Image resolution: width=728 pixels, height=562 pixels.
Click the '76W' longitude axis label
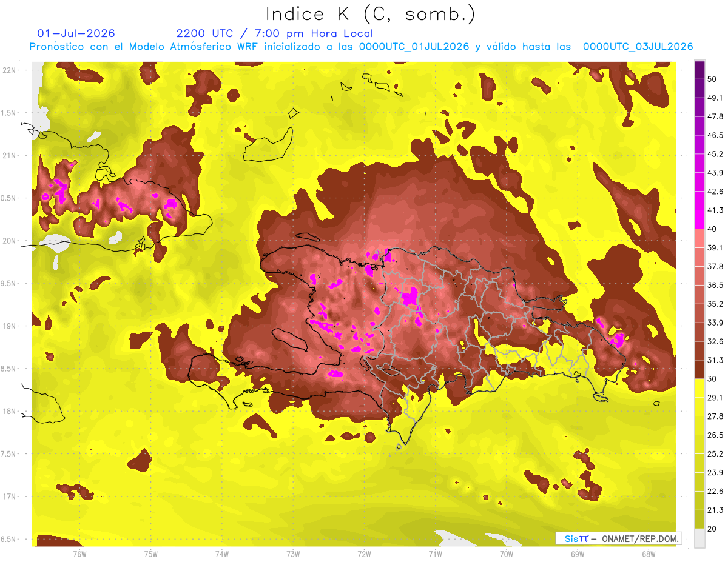click(79, 554)
